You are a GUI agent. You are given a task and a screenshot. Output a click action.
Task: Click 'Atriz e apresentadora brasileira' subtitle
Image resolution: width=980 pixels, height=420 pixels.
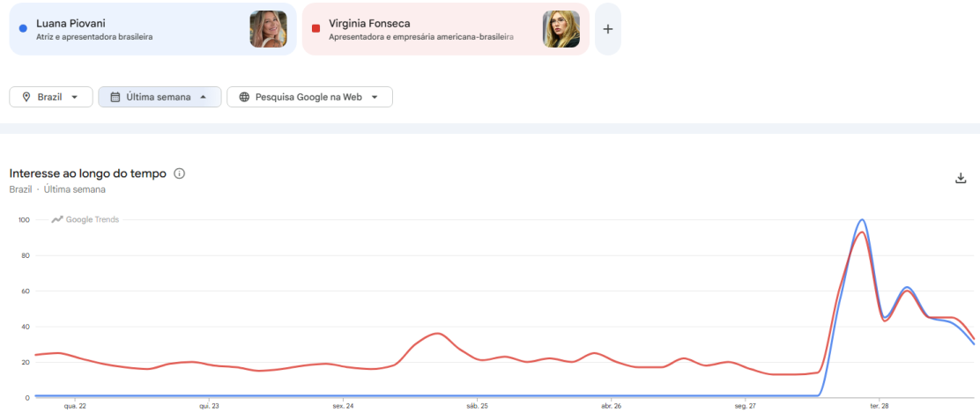click(x=94, y=37)
